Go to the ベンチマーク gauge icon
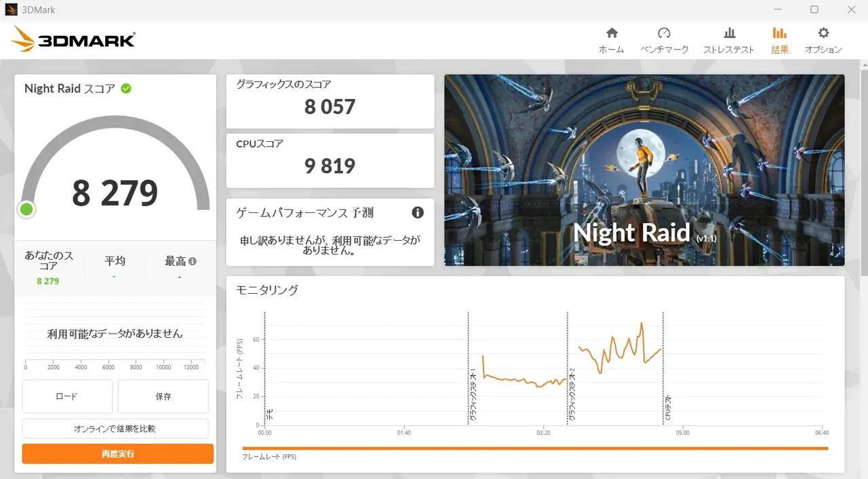The image size is (868, 479). coord(664,33)
